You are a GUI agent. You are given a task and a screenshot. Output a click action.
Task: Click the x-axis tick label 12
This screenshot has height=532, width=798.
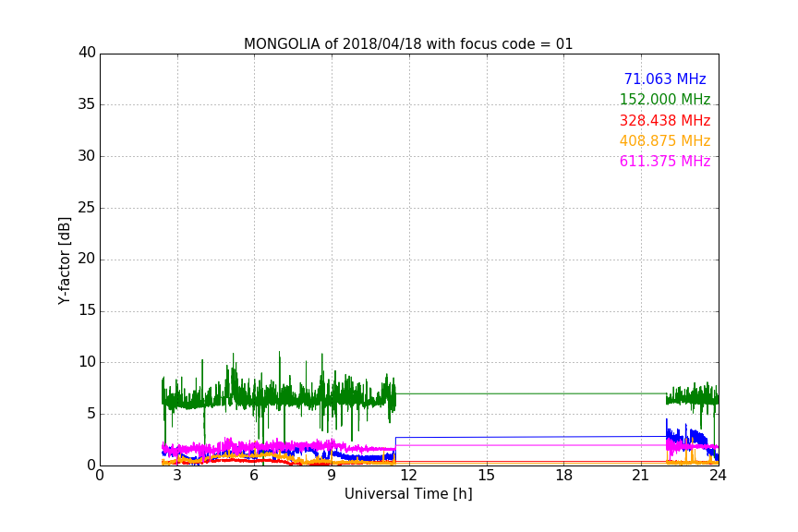click(x=408, y=476)
